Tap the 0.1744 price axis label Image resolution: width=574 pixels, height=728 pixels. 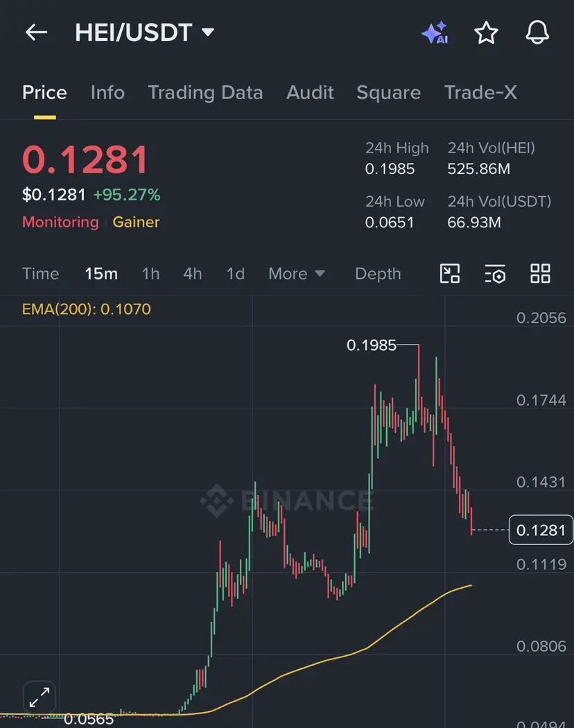click(x=541, y=400)
